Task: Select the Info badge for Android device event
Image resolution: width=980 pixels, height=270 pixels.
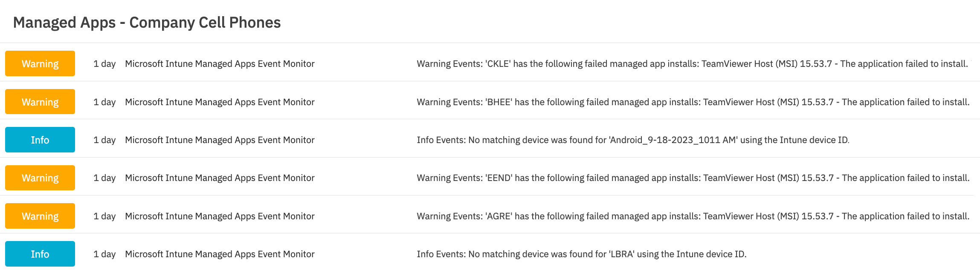Action: click(40, 140)
